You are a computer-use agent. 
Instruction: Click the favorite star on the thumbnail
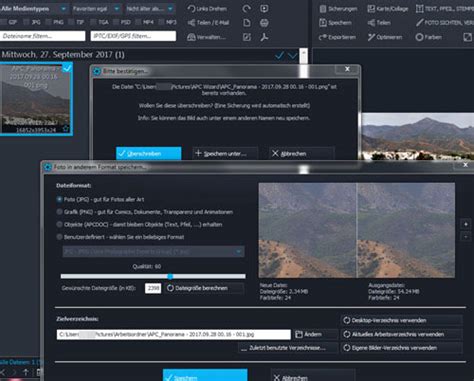[66, 128]
